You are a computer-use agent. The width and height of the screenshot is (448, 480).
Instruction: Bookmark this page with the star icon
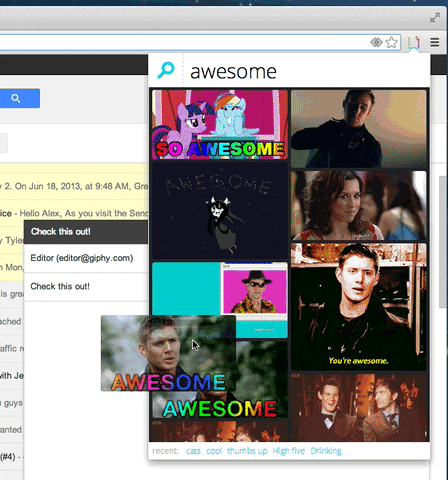(391, 42)
